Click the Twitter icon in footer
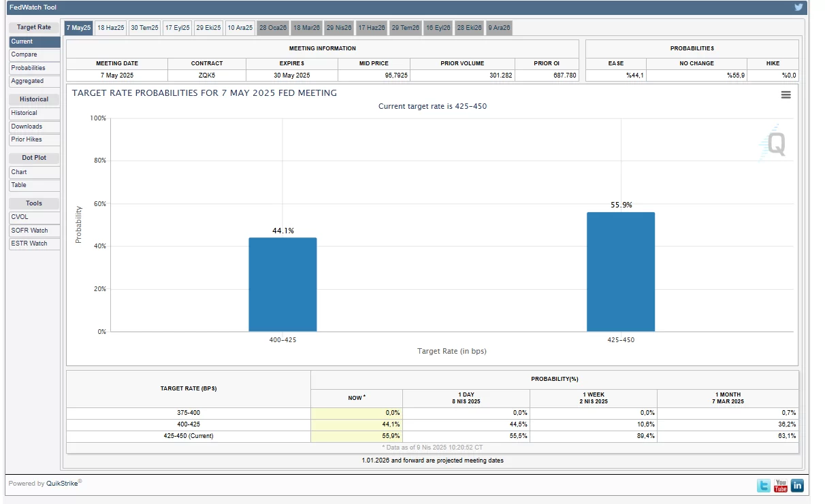 [x=764, y=486]
